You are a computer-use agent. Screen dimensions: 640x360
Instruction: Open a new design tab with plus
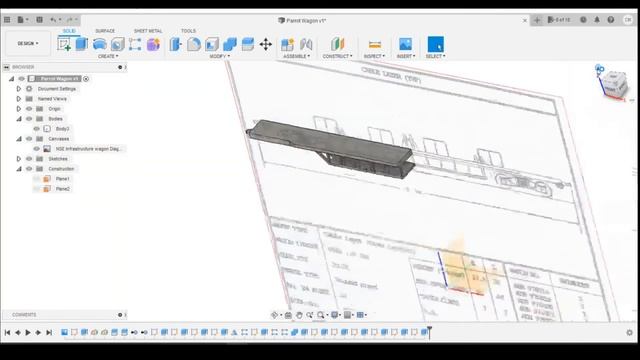(x=537, y=20)
